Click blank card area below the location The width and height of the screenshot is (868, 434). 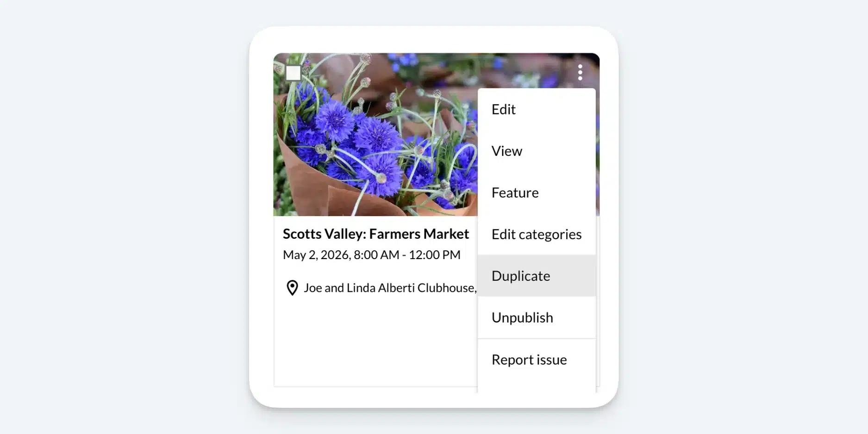pos(375,342)
